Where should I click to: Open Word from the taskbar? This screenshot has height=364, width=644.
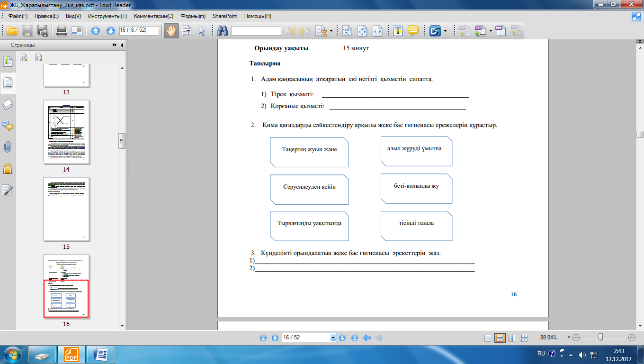point(101,354)
